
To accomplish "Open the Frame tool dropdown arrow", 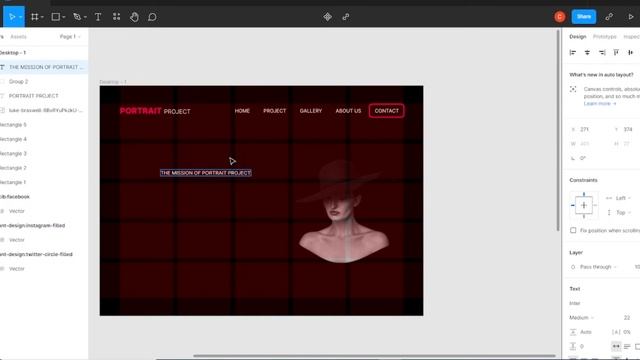I will tap(42, 17).
